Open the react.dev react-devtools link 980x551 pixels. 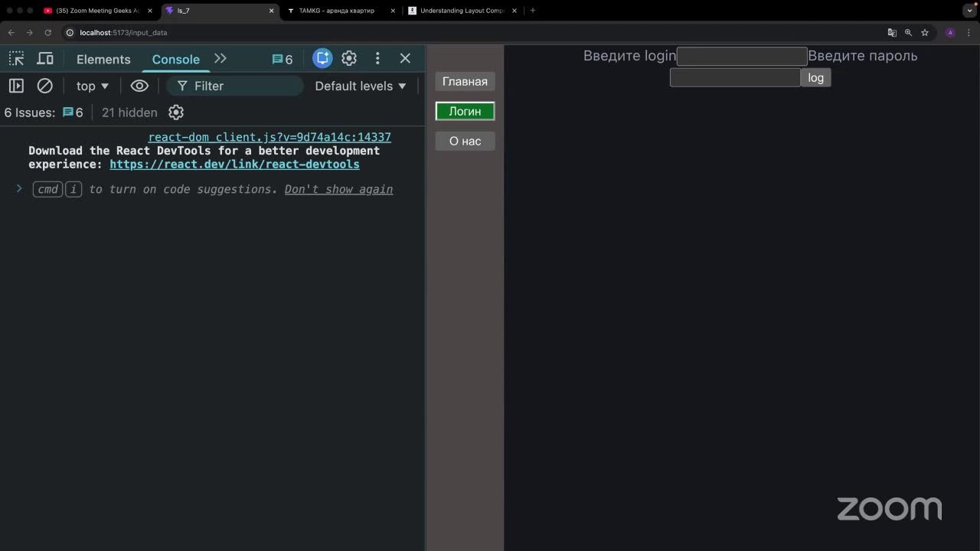coord(234,165)
